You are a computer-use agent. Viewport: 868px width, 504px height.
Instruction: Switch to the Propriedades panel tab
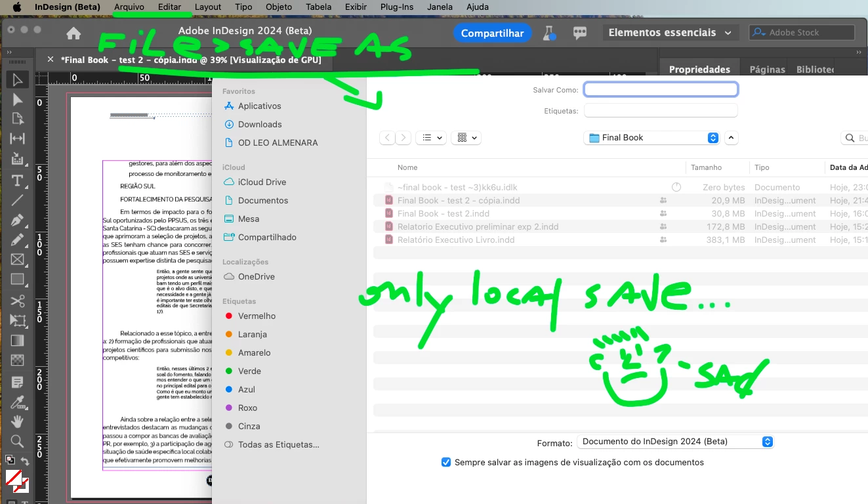[x=699, y=69]
